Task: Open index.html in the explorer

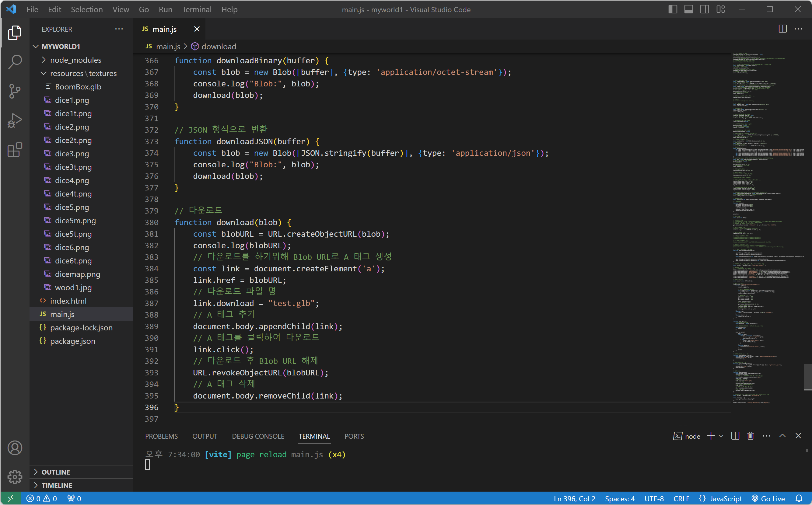Action: [68, 301]
